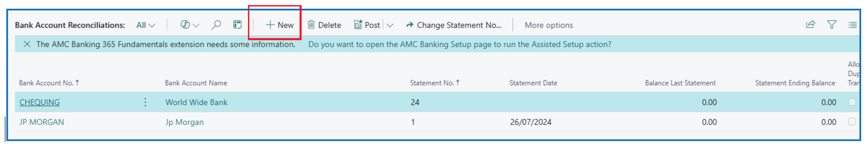Click the Post action
Screen dimensions: 868x147
click(367, 25)
